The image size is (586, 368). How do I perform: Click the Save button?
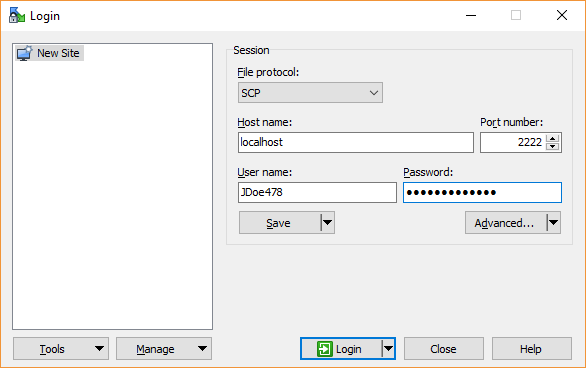tap(280, 223)
